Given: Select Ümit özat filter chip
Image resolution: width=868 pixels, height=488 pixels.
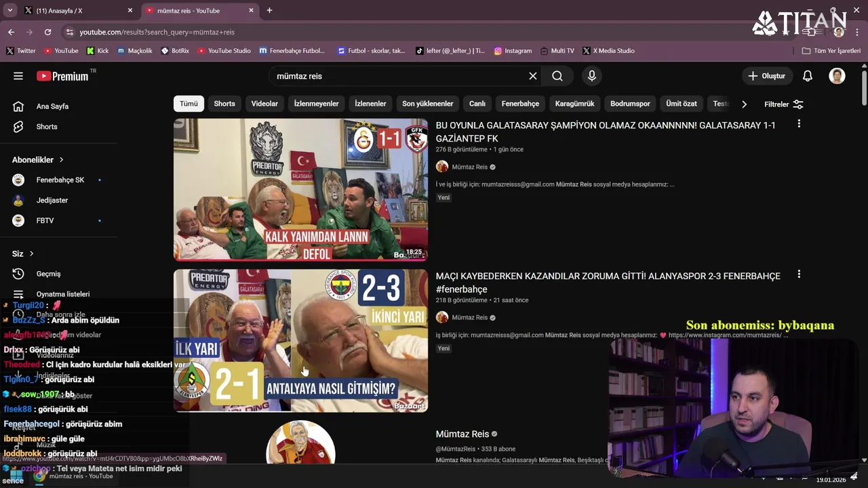Looking at the screenshot, I should [x=682, y=104].
